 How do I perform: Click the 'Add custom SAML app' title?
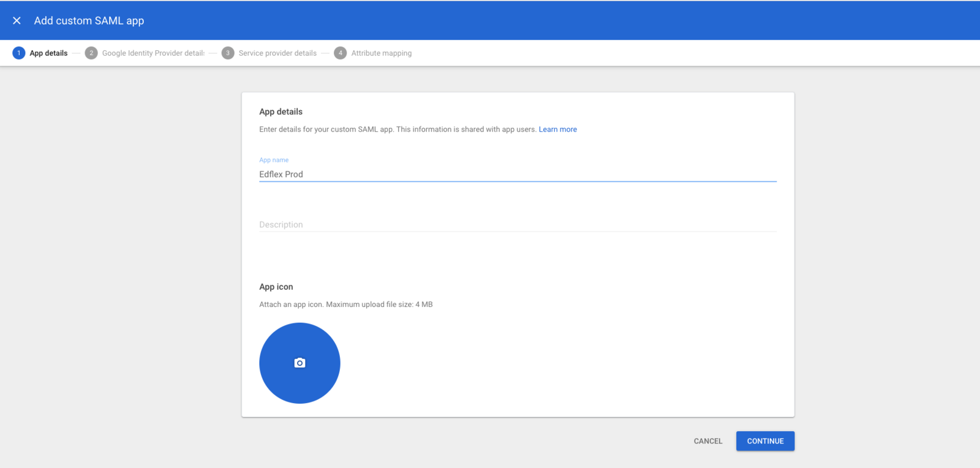pyautogui.click(x=89, y=21)
